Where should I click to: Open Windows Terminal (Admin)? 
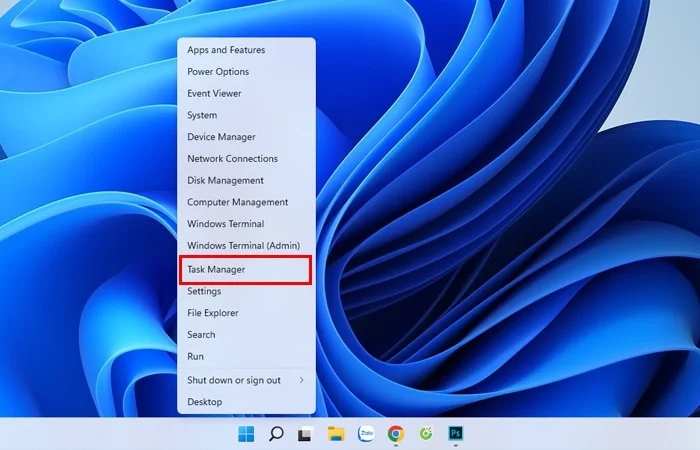pyautogui.click(x=246, y=246)
